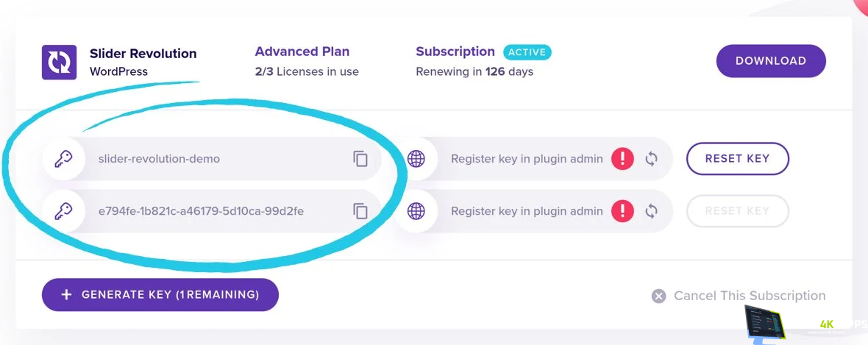Generate a new license key

tap(160, 294)
